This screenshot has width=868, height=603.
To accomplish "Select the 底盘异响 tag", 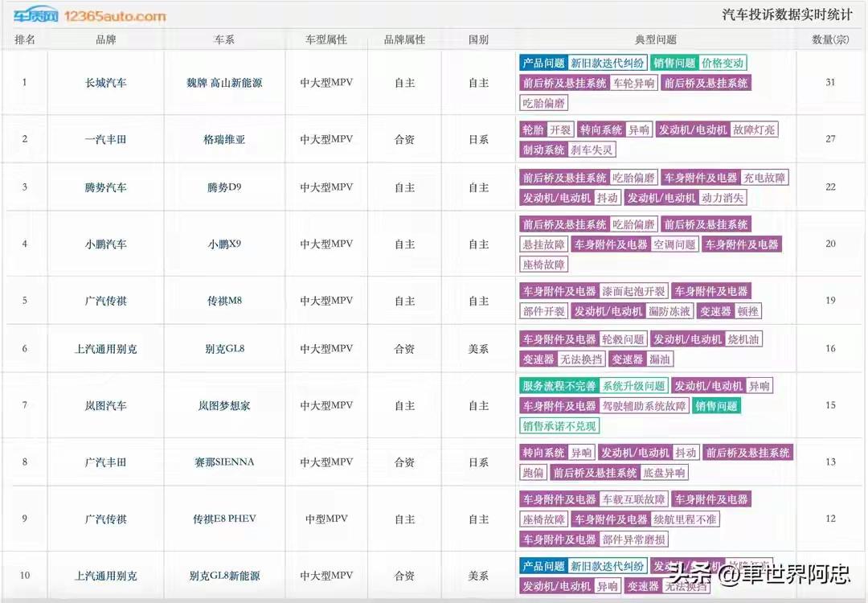I will click(664, 472).
